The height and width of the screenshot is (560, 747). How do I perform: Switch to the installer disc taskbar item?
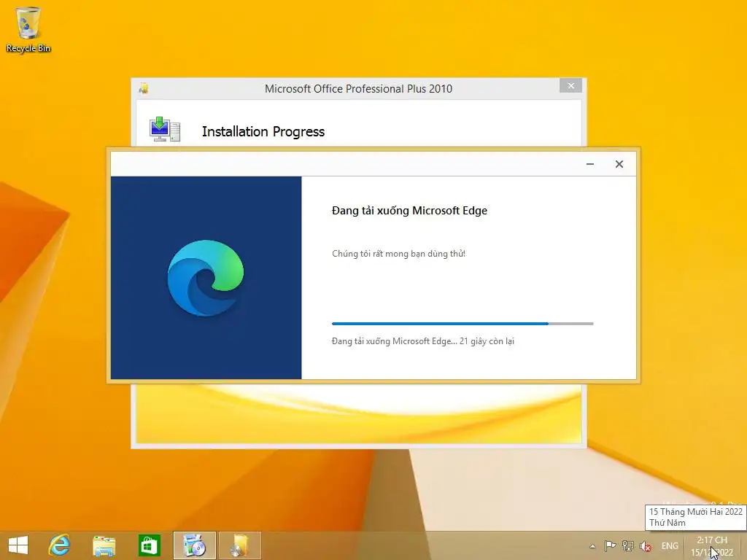(x=194, y=545)
